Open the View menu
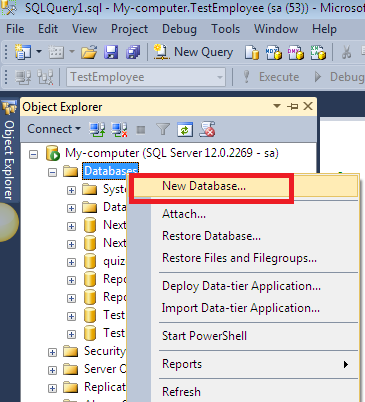The width and height of the screenshot is (365, 402). (84, 29)
